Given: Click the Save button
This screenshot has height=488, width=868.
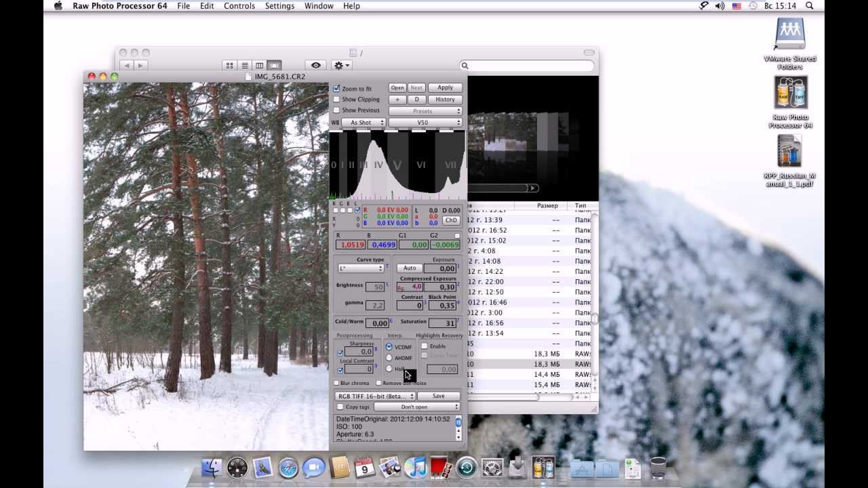Looking at the screenshot, I should coord(439,396).
